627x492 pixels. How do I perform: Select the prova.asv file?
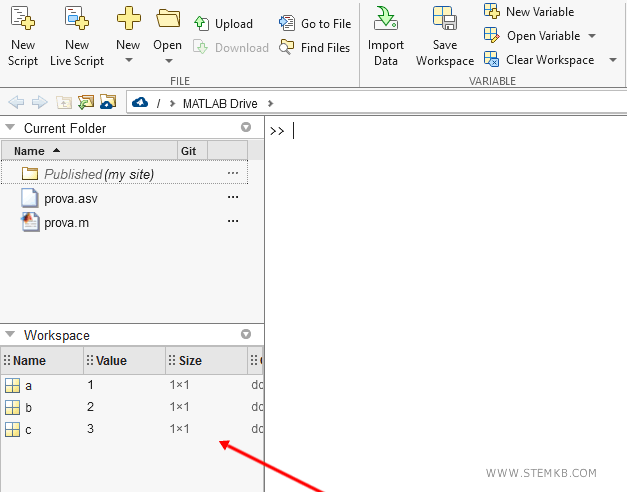[70, 198]
